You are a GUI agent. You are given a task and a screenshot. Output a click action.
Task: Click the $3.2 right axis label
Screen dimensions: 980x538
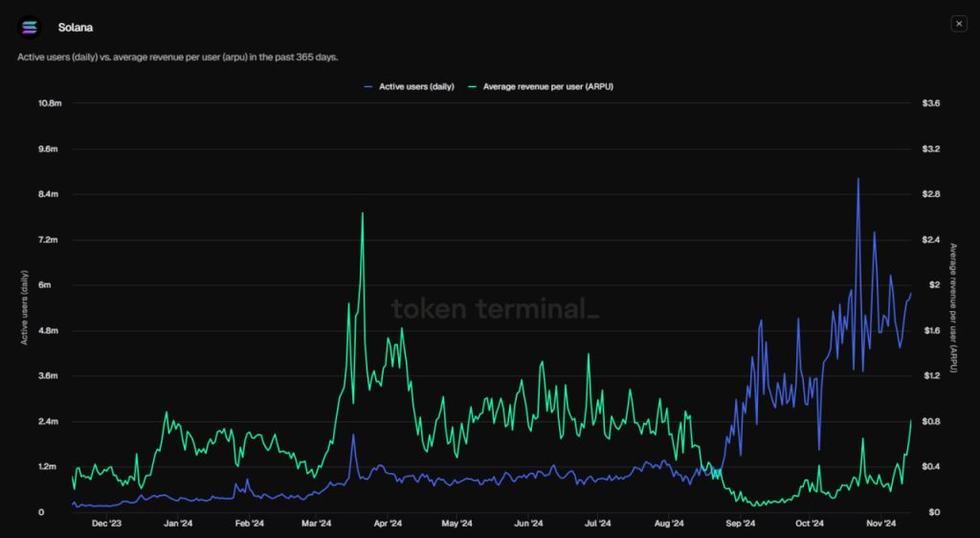click(x=930, y=149)
